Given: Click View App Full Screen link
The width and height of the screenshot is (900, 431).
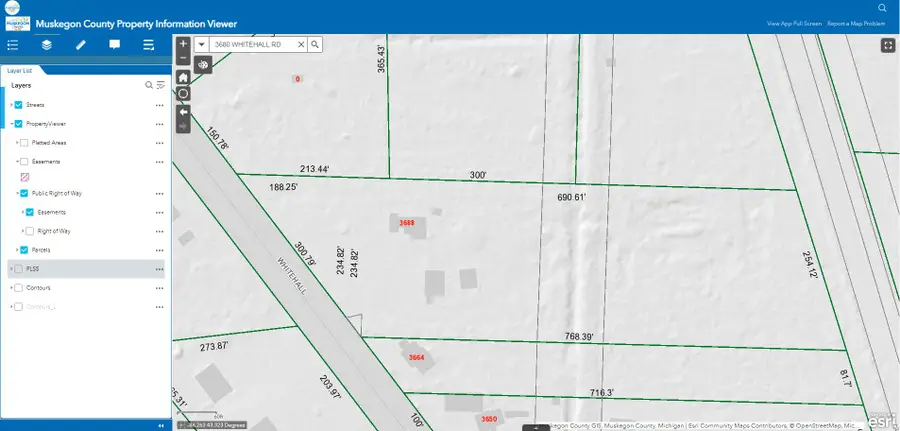Looking at the screenshot, I should point(794,23).
